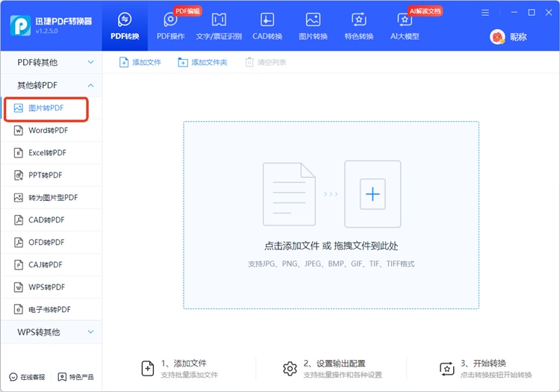
Task: Click the WPS转其他 section header
Action: pyautogui.click(x=52, y=332)
